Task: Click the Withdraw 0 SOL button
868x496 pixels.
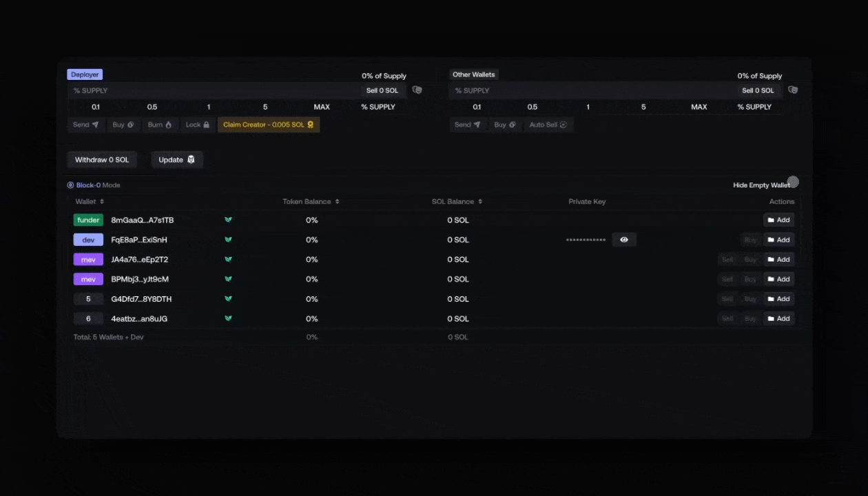Action: click(102, 160)
